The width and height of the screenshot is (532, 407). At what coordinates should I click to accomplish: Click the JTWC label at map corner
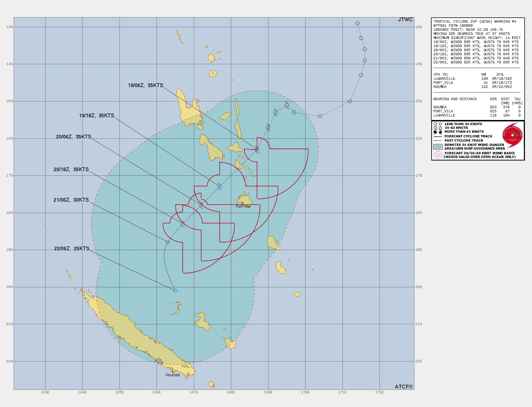(x=405, y=20)
